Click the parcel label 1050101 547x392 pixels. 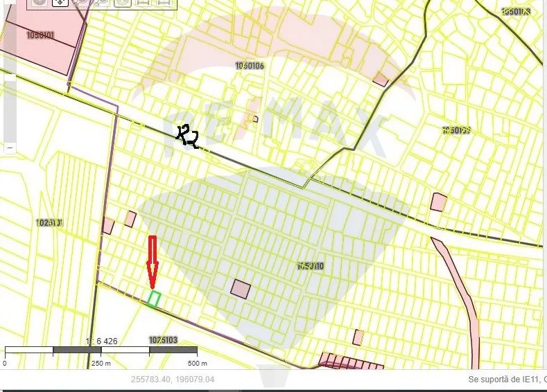(x=41, y=34)
